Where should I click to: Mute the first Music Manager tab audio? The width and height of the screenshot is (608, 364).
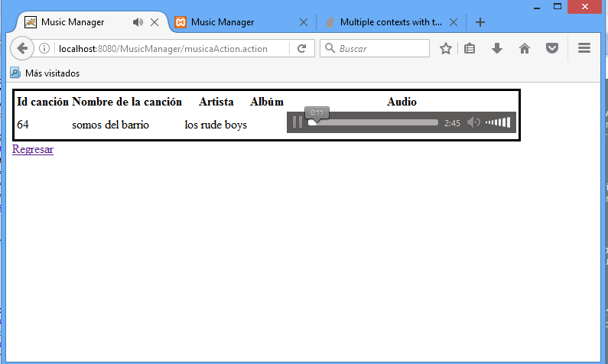138,22
